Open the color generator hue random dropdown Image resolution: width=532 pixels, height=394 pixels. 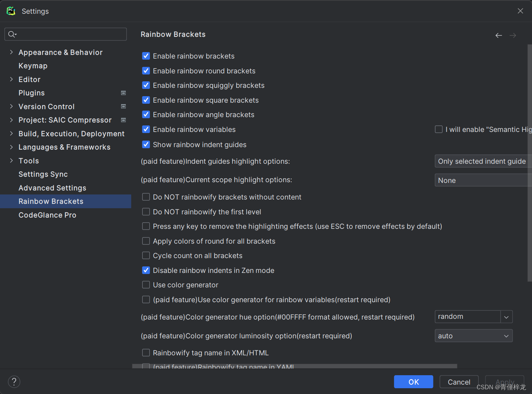(506, 316)
